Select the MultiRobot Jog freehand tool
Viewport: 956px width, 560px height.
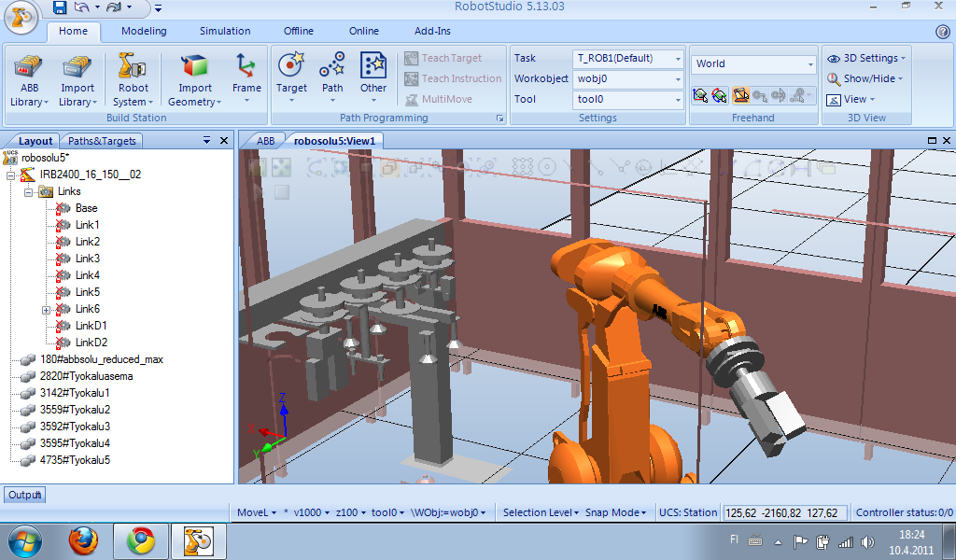801,95
